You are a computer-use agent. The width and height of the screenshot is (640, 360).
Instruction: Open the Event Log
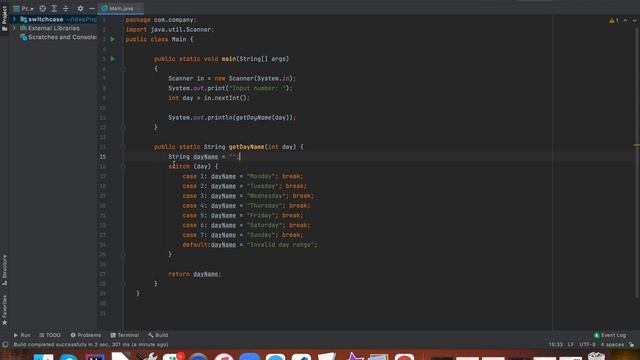point(610,335)
